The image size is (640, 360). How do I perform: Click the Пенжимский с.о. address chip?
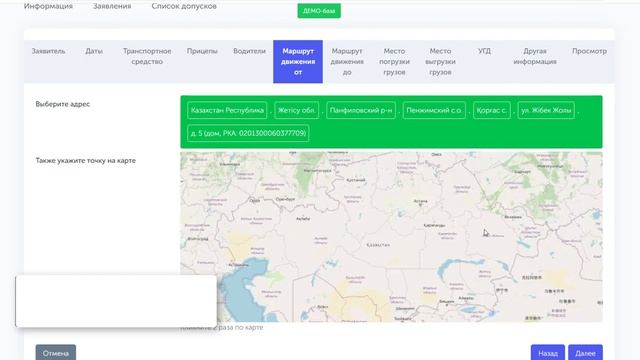coord(434,110)
